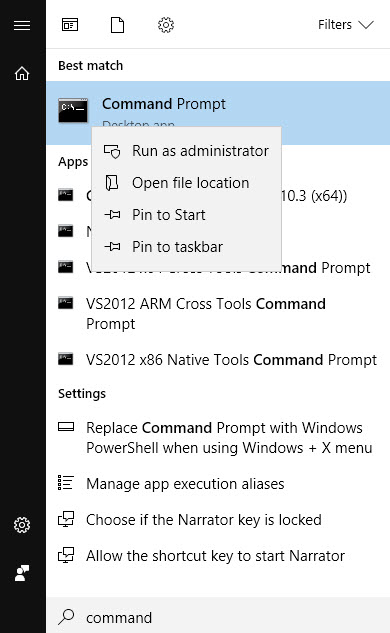This screenshot has height=633, width=390.
Task: Click the pin icon beside Pin to taskbar
Action: pyautogui.click(x=112, y=246)
